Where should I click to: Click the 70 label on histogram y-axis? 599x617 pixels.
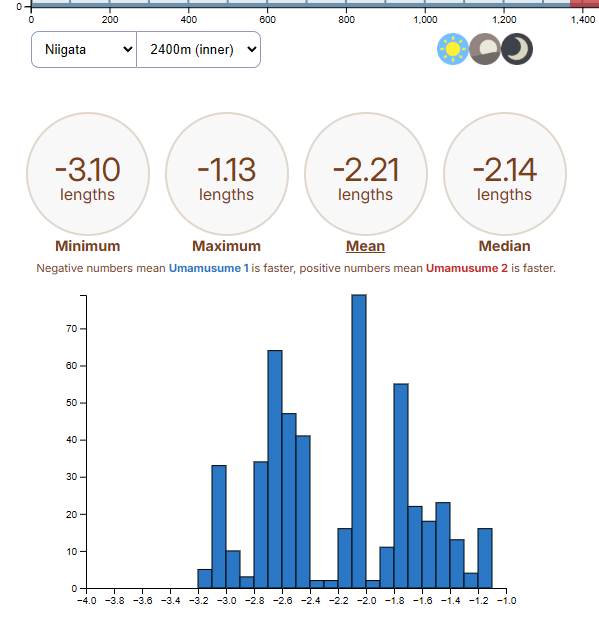pyautogui.click(x=72, y=329)
